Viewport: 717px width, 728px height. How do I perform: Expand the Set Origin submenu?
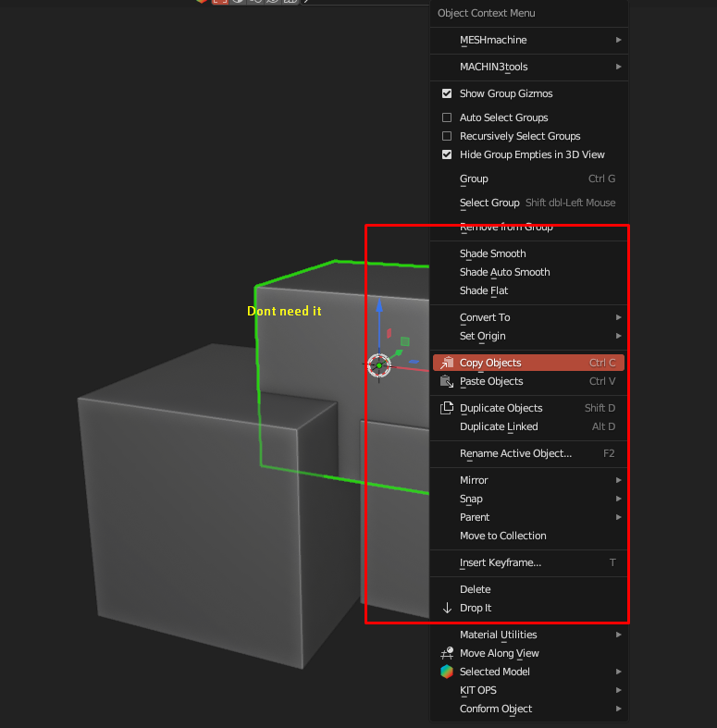(x=529, y=336)
